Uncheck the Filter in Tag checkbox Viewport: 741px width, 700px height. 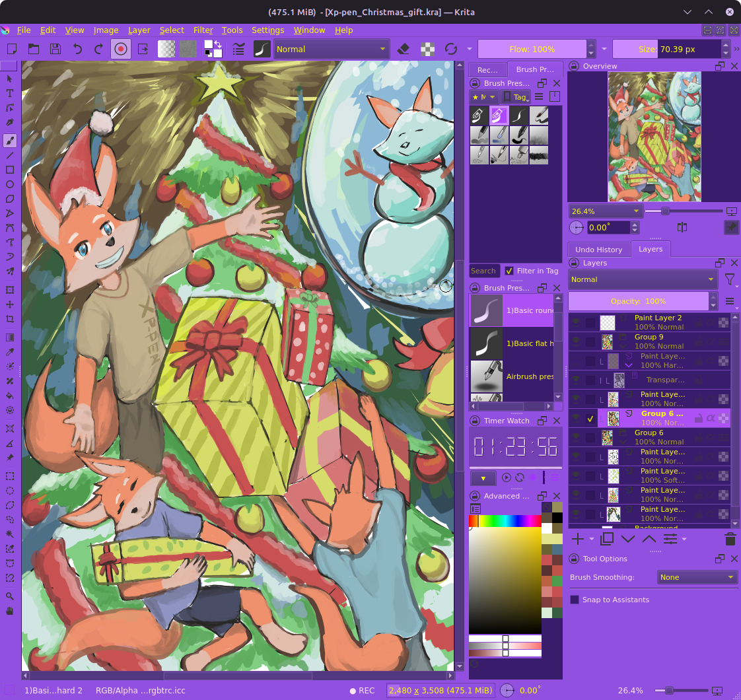[x=509, y=271]
